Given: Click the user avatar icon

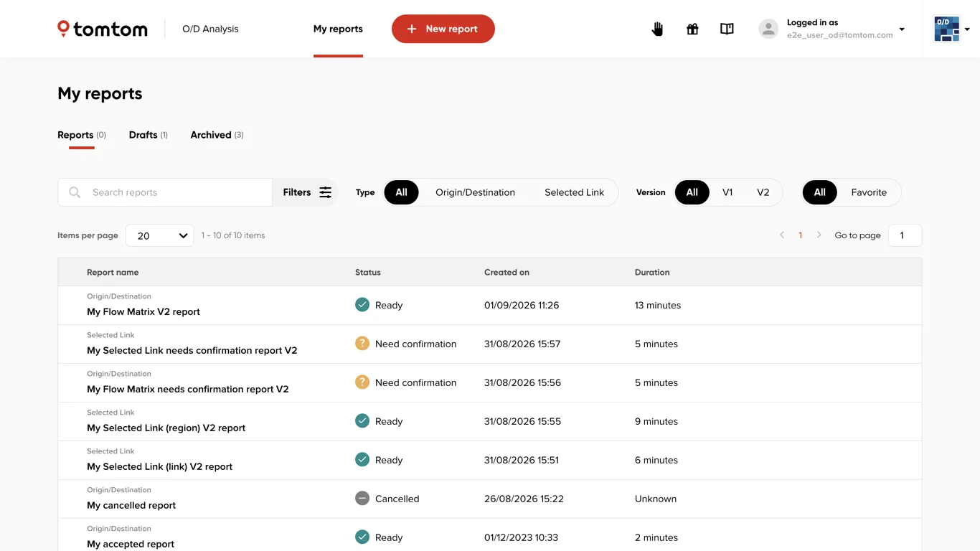Looking at the screenshot, I should 768,29.
